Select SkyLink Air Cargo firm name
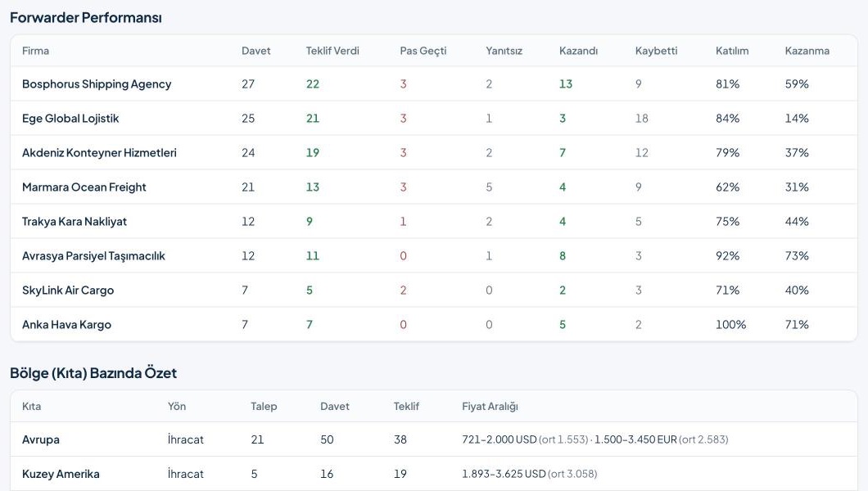868x491 pixels. (x=68, y=290)
